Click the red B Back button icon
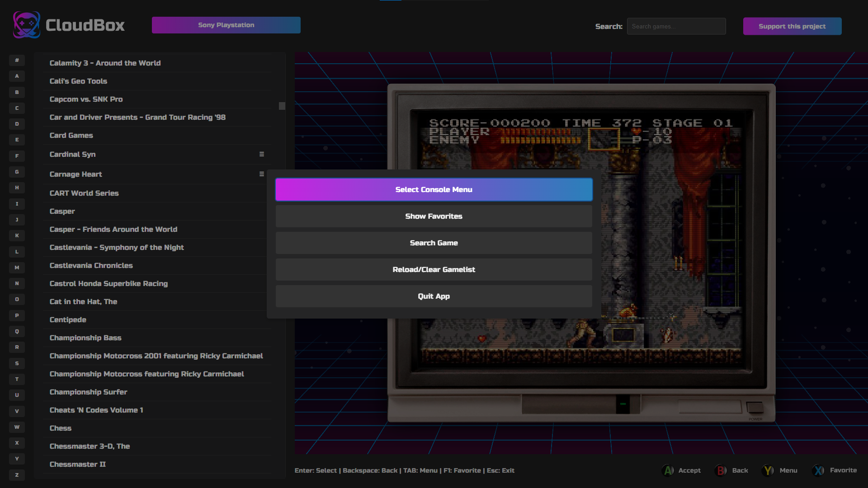The width and height of the screenshot is (868, 488). pos(721,470)
